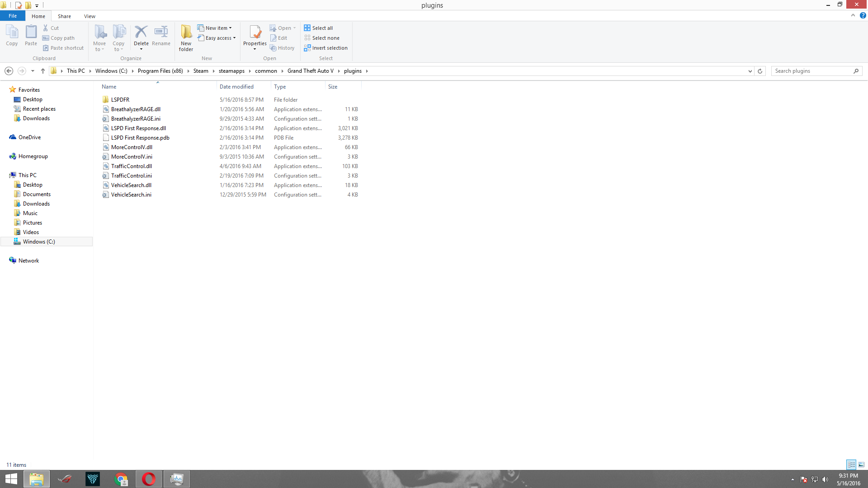Switch to the View ribbon tab

click(90, 16)
